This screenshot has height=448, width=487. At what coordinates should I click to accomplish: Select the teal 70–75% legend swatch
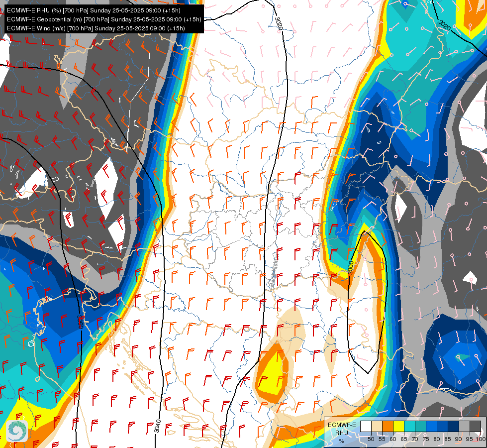pos(420,426)
